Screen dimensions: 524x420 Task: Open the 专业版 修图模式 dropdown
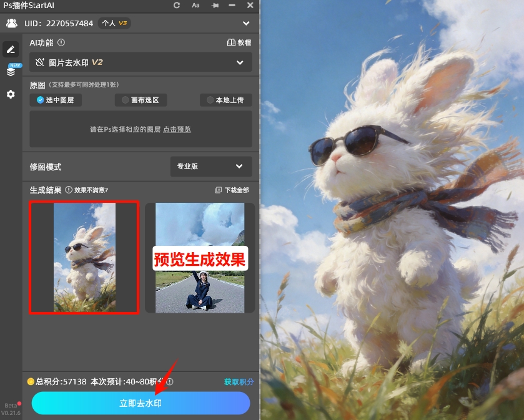coord(210,167)
